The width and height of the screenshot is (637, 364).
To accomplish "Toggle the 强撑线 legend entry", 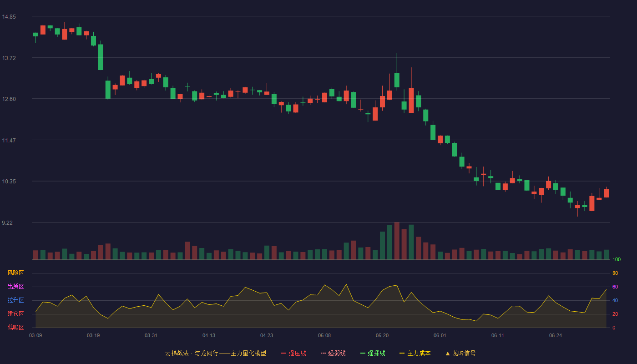I will pos(373,353).
